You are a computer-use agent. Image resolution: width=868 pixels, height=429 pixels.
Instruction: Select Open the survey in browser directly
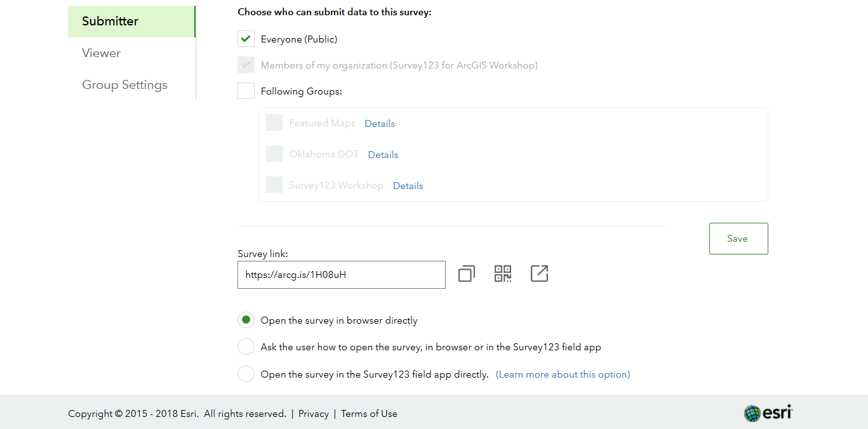tap(246, 320)
